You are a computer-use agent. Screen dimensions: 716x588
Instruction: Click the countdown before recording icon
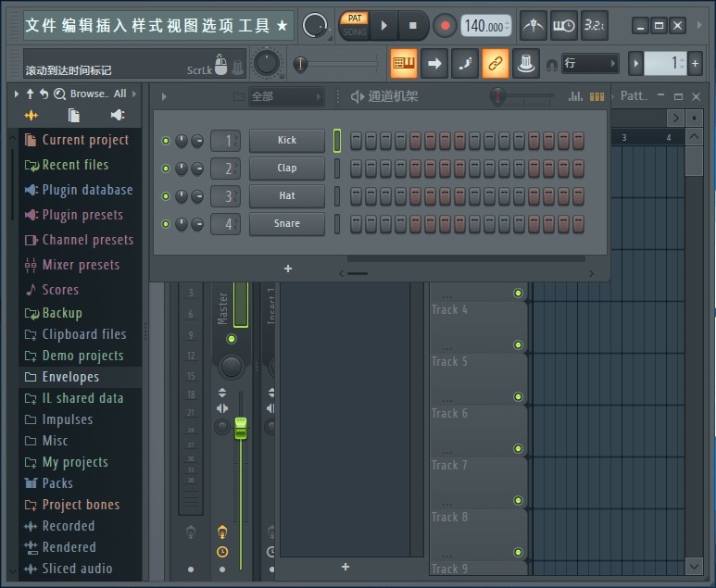pos(595,25)
